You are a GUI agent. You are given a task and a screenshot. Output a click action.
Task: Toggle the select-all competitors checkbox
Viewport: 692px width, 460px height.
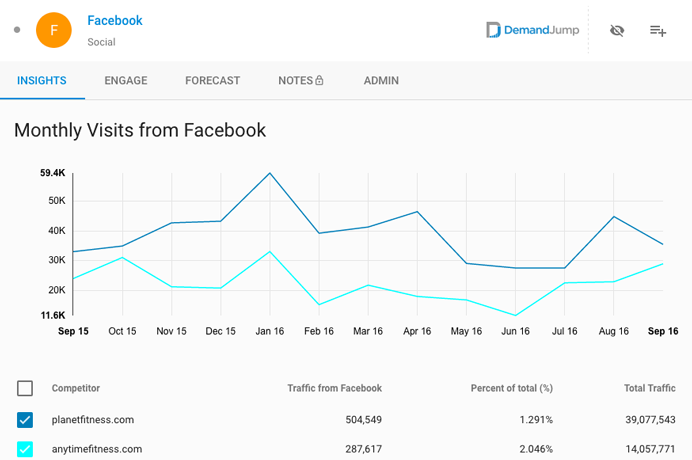(x=25, y=388)
